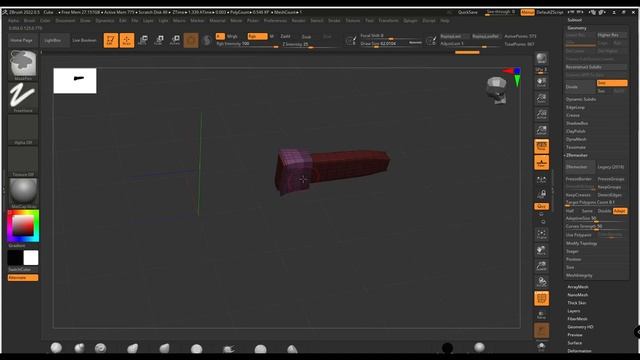Toggle the orange Alternate button
The height and width of the screenshot is (360, 640).
(23, 278)
